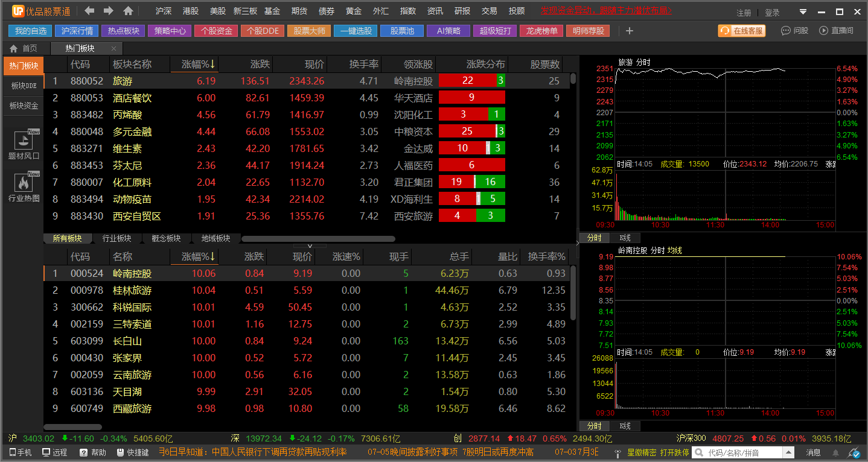
Task: Click the home icon in the title bar
Action: (128, 11)
